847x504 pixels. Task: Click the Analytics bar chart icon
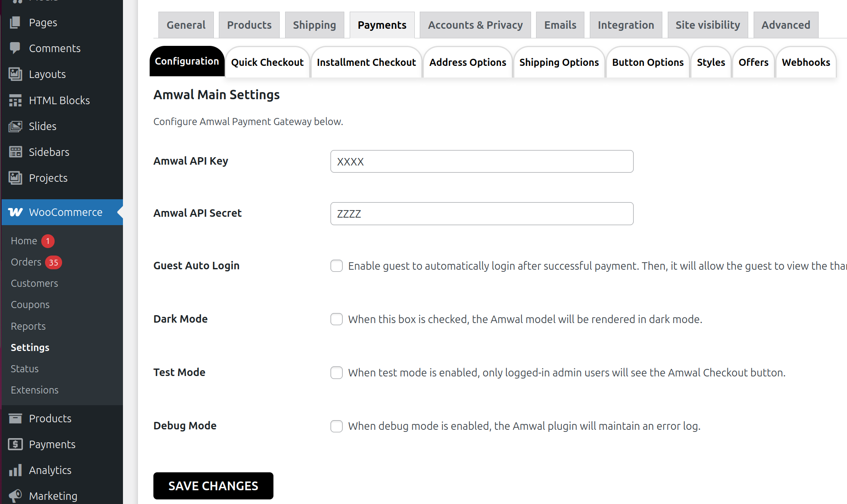click(x=15, y=470)
